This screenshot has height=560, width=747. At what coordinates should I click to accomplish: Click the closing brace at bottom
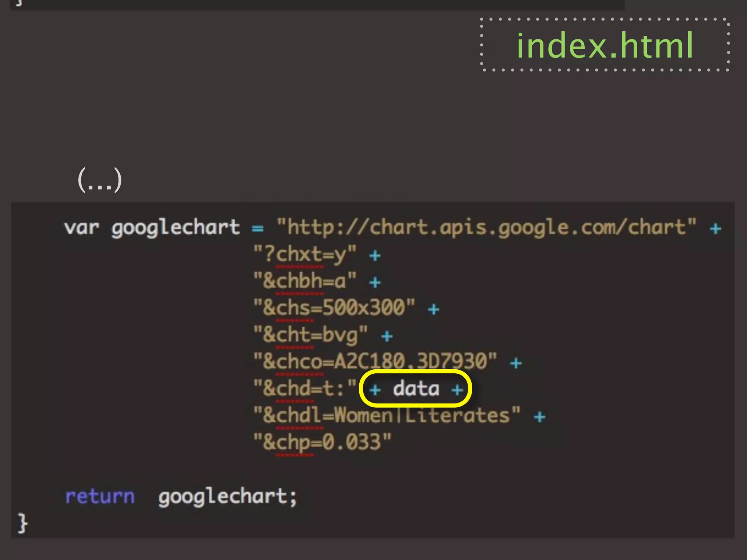tap(23, 523)
